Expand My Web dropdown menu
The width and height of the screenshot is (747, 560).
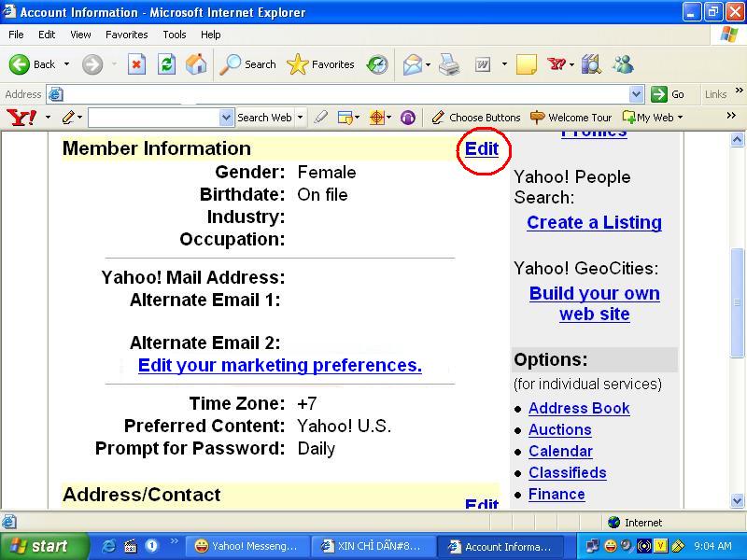tap(680, 118)
